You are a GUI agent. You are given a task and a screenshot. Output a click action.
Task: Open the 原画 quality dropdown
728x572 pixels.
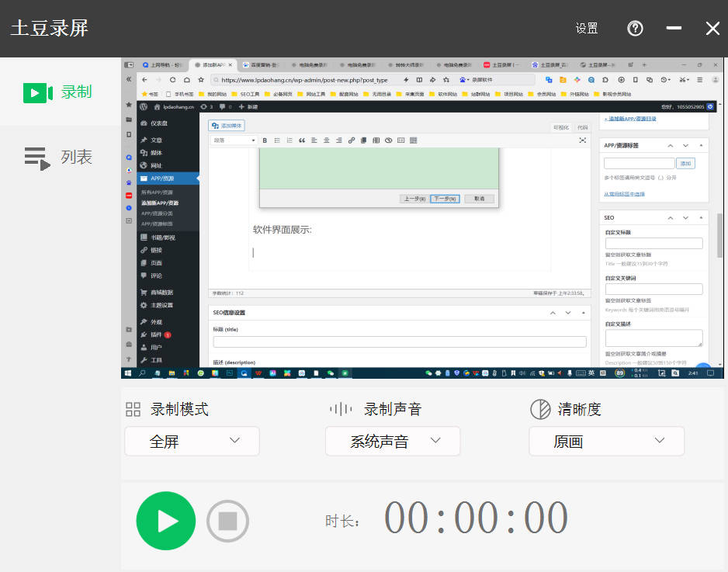(606, 441)
